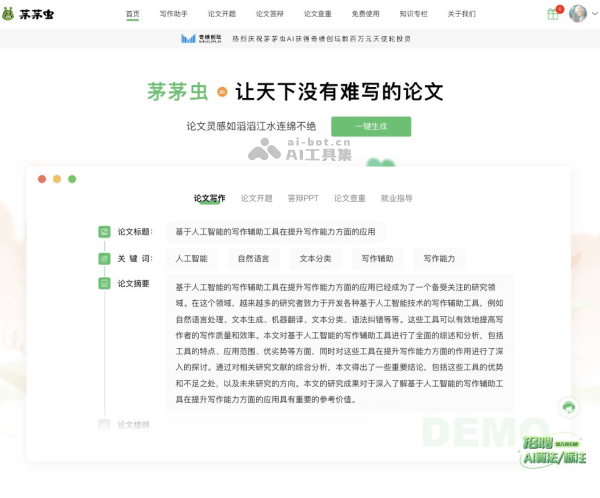Viewport: 600px width, 498px height.
Task: Click the red dot window control
Action: [x=42, y=179]
